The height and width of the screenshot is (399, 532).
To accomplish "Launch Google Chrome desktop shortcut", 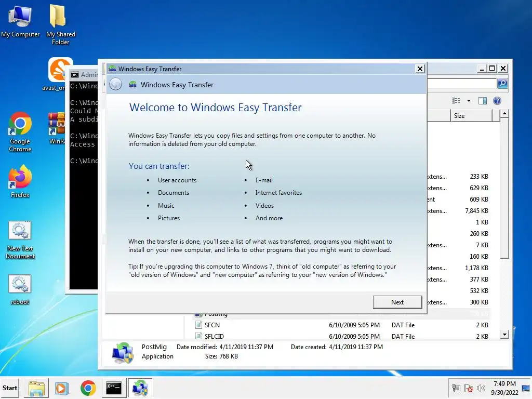I will tap(20, 132).
